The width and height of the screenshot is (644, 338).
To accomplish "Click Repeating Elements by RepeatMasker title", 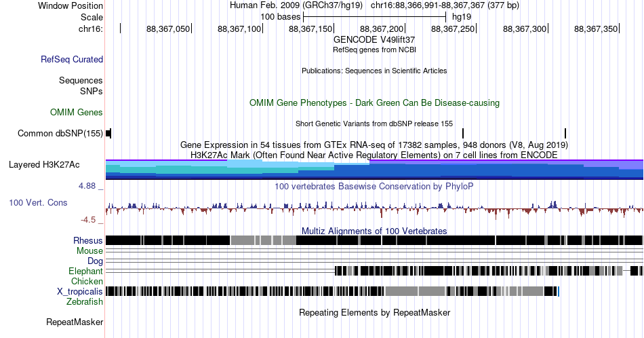I will tap(374, 312).
